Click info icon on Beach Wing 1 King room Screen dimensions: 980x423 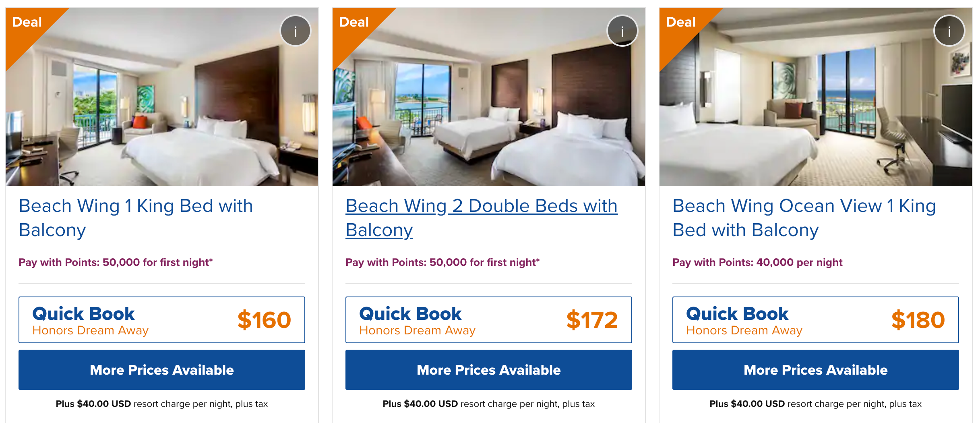pyautogui.click(x=296, y=31)
